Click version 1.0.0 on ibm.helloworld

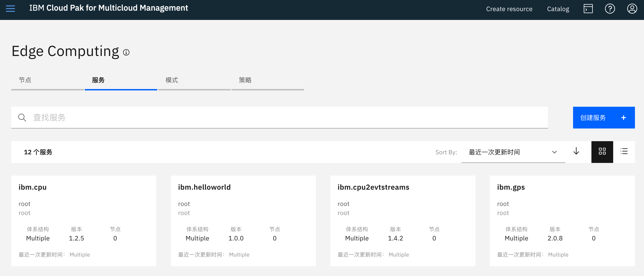click(236, 238)
